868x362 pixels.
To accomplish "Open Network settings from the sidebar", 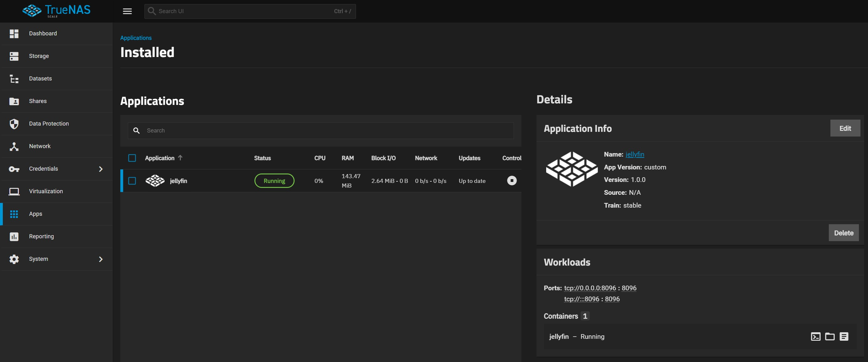I will pyautogui.click(x=40, y=146).
